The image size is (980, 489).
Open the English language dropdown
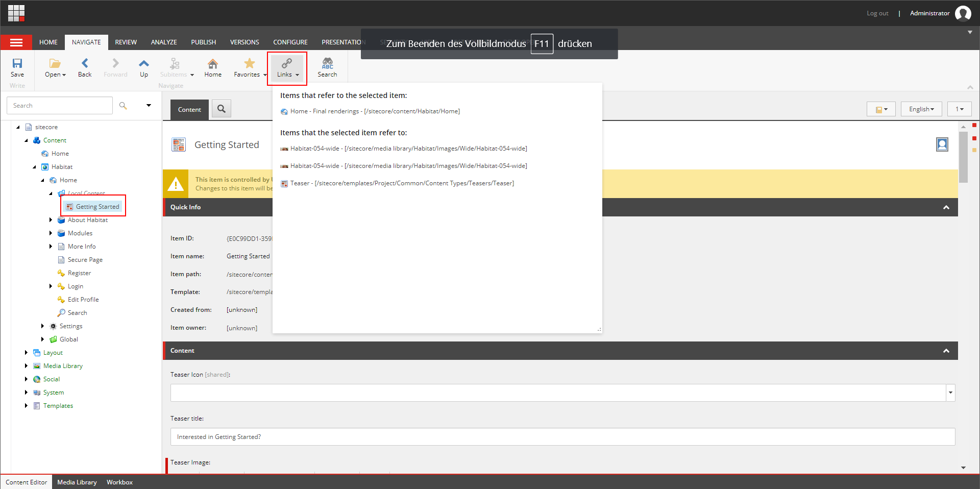pyautogui.click(x=921, y=109)
